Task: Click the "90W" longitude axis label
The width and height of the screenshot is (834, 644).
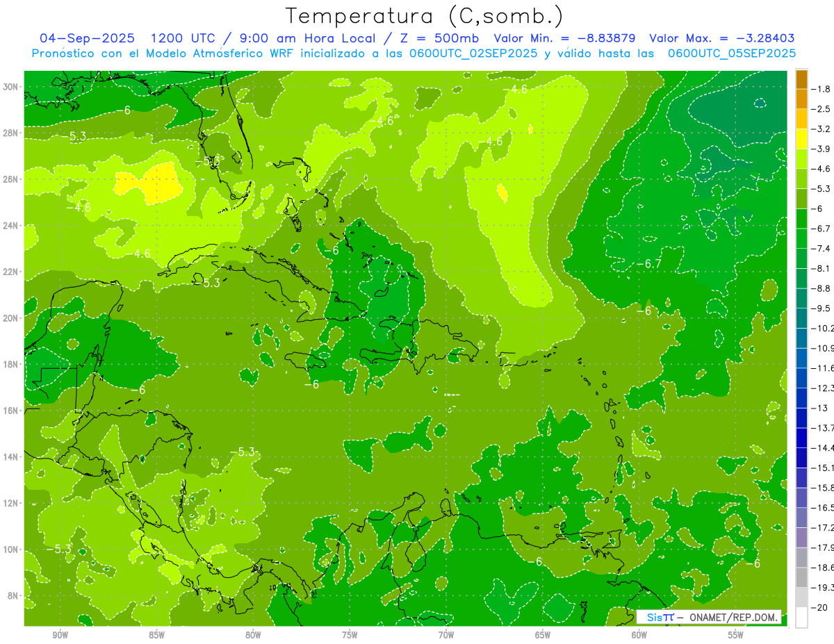Action: [x=60, y=636]
